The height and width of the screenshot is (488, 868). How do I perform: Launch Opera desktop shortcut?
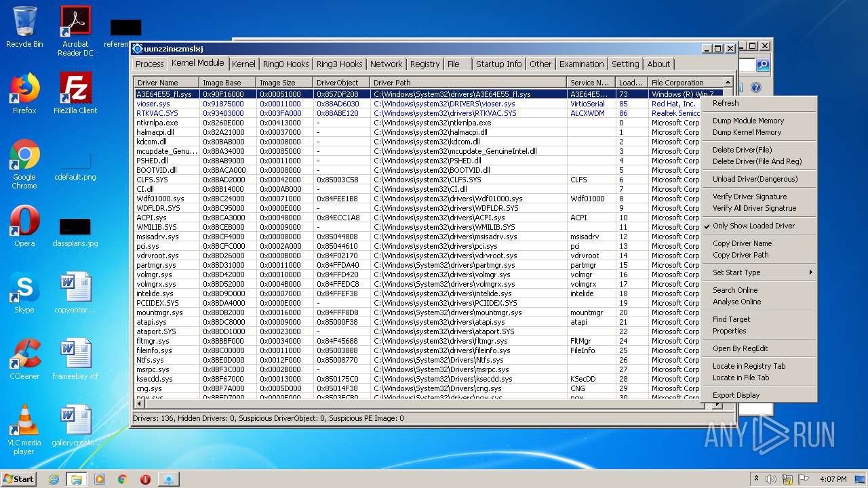(24, 227)
